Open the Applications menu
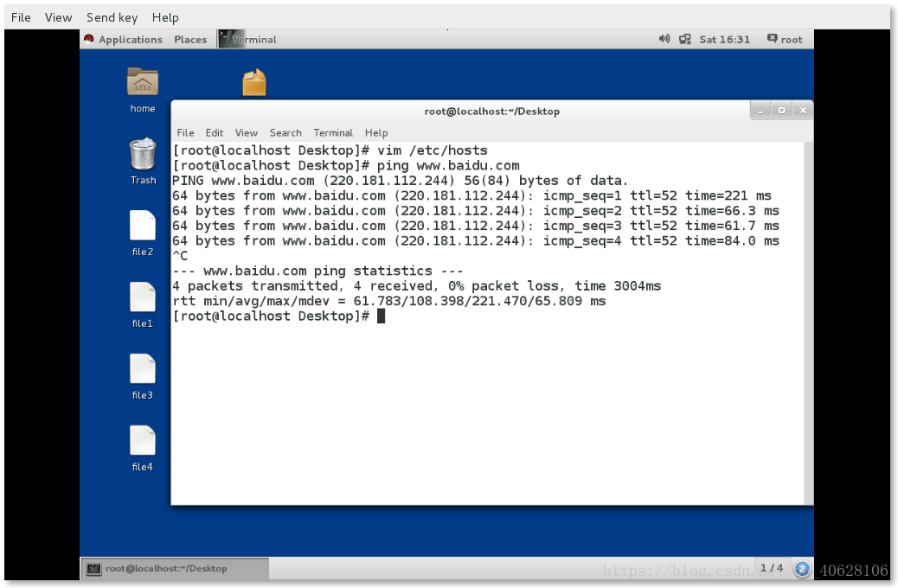The height and width of the screenshot is (588, 898). point(131,40)
